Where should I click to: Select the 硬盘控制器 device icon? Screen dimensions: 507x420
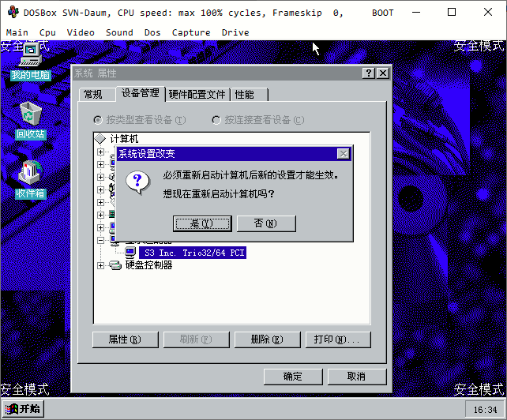pyautogui.click(x=115, y=265)
